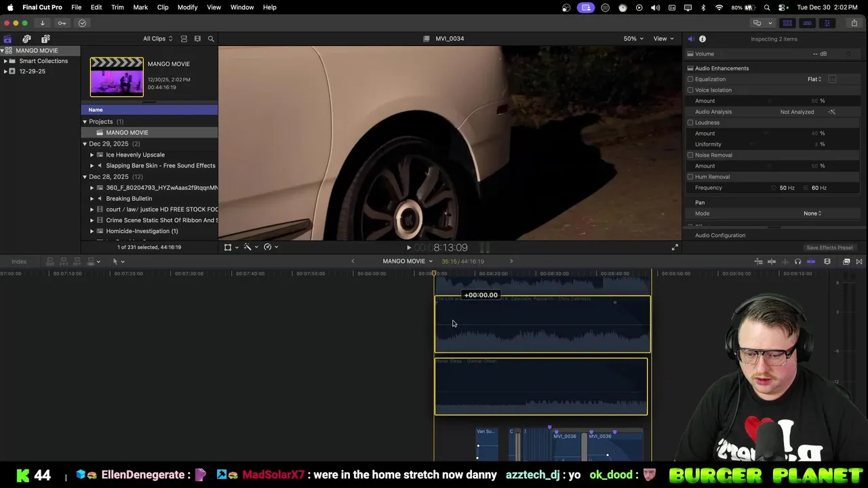Toggle audio skimming headphones icon
The height and width of the screenshot is (488, 868).
[x=797, y=262]
